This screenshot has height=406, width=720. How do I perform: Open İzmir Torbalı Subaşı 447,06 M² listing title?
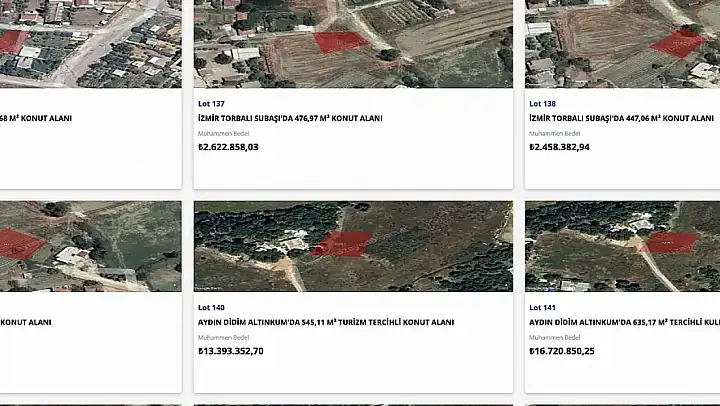point(621,118)
